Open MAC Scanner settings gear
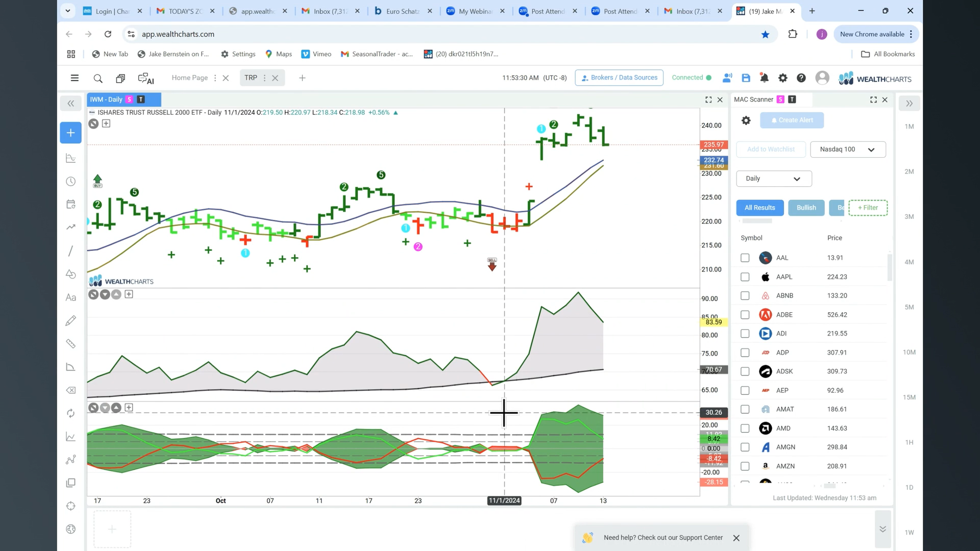This screenshot has height=551, width=980. [746, 120]
